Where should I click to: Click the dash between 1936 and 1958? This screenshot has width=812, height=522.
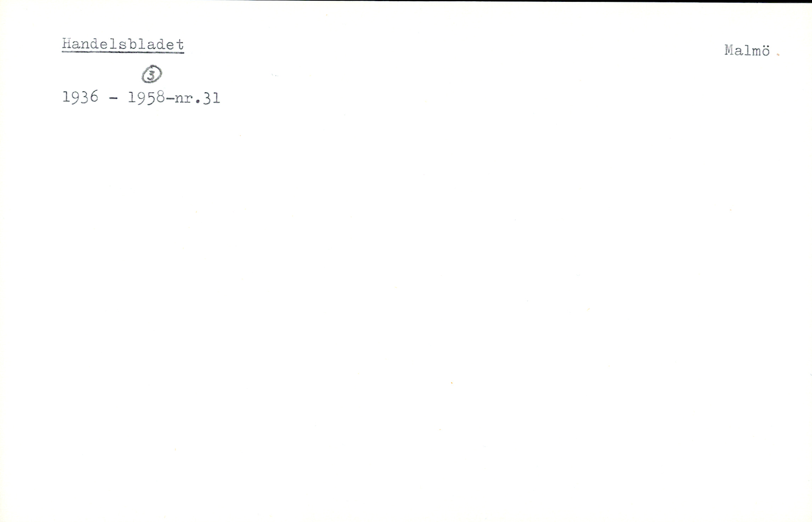[x=113, y=99]
